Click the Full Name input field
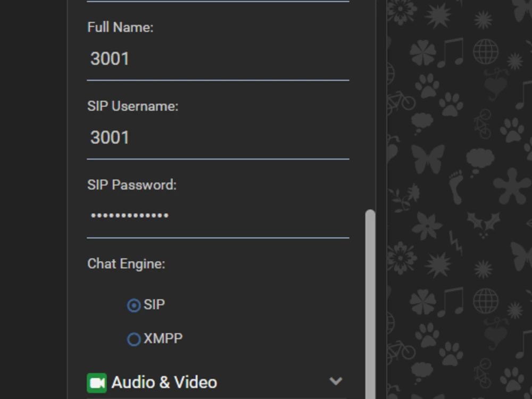This screenshot has width=532, height=399. [x=218, y=59]
